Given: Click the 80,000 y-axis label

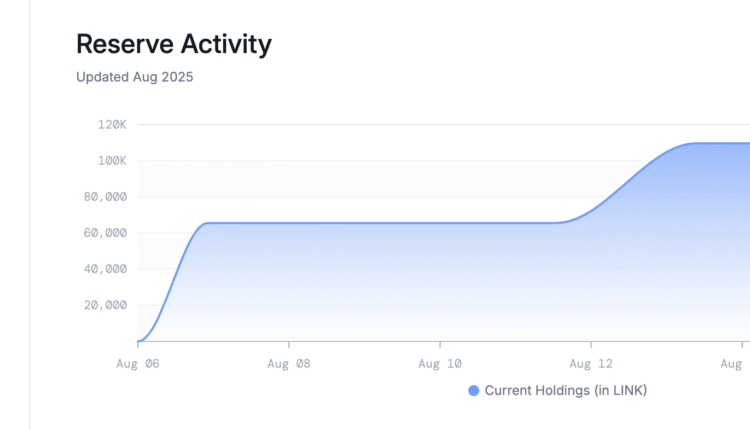Looking at the screenshot, I should pyautogui.click(x=104, y=197).
